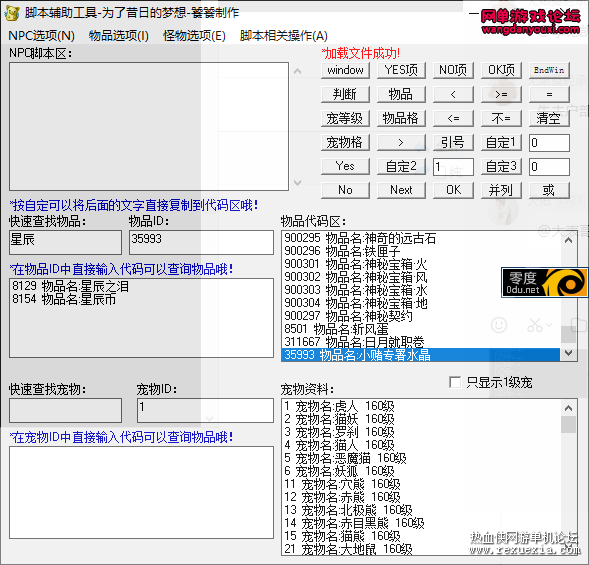Focus the 物品ID input field

pos(201,242)
